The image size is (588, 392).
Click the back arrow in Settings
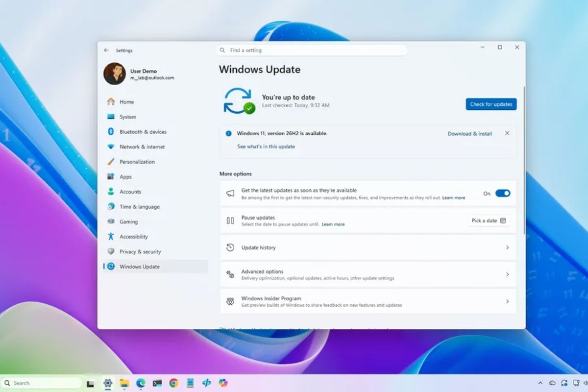pyautogui.click(x=106, y=50)
